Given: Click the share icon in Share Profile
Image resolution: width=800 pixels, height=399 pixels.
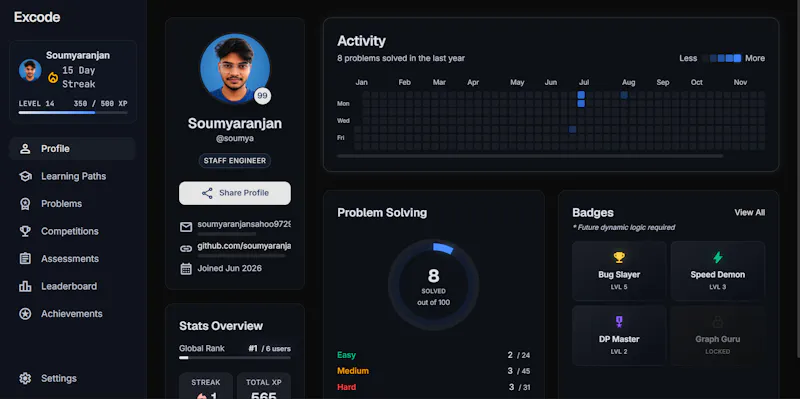Looking at the screenshot, I should click(x=207, y=193).
